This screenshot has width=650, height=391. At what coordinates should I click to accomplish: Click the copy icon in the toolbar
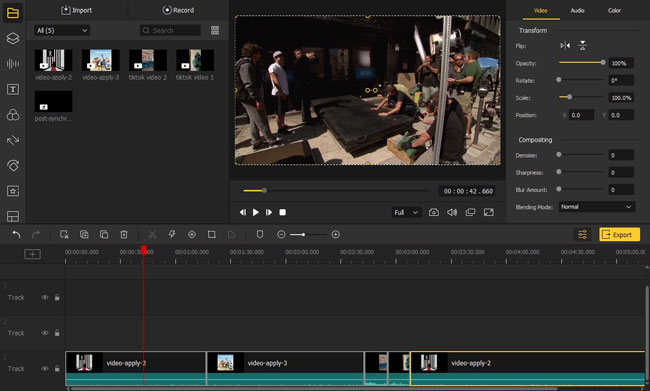click(x=84, y=235)
